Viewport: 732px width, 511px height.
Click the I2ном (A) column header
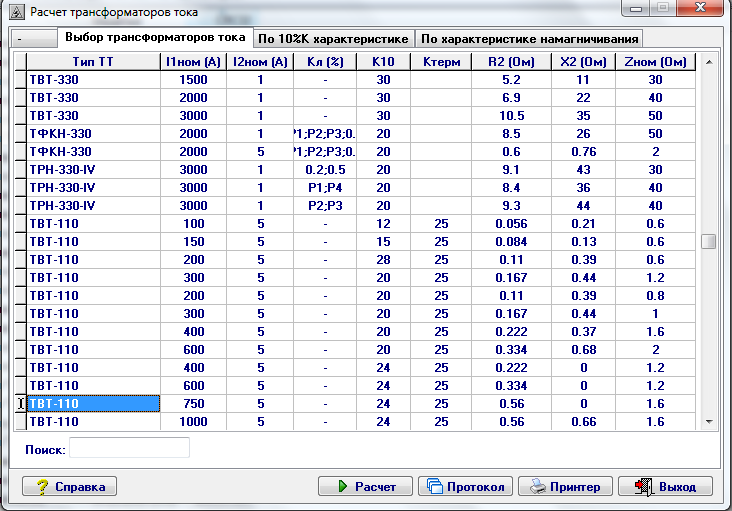tap(260, 62)
